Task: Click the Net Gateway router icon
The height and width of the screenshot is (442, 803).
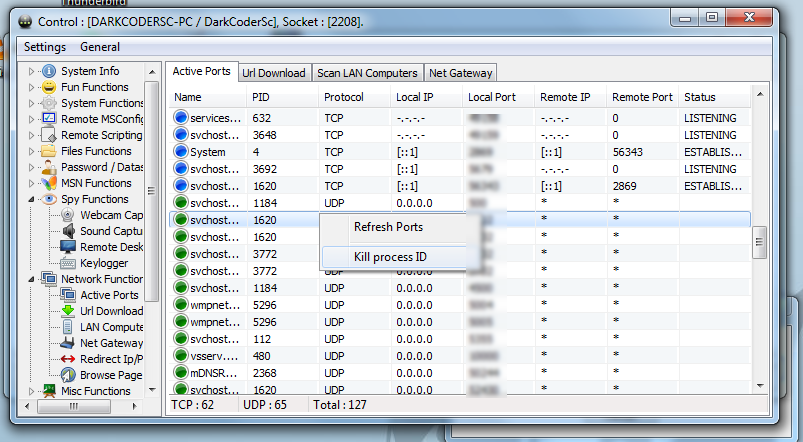Action: click(68, 343)
